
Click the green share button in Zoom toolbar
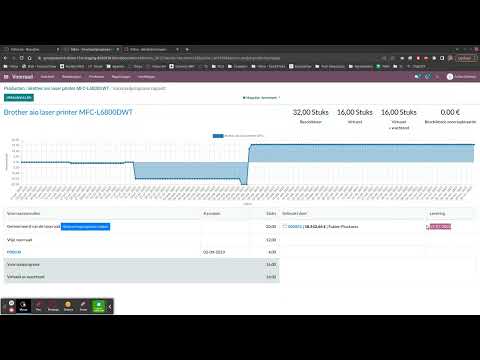pos(99,306)
